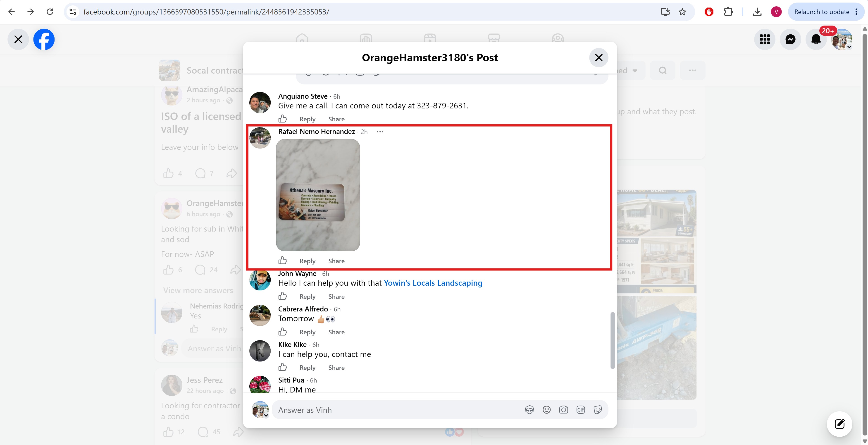Share Kike Kike's comment
868x445 pixels.
point(336,367)
